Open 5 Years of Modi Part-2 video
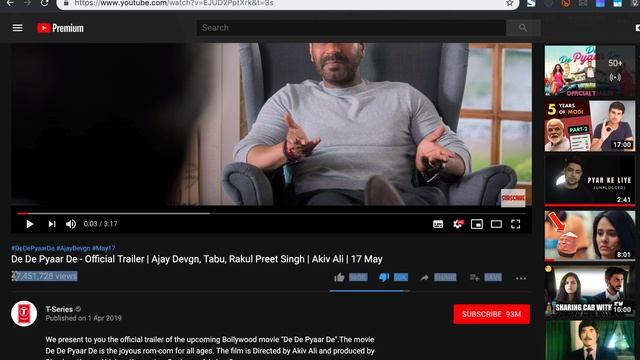 click(x=590, y=126)
